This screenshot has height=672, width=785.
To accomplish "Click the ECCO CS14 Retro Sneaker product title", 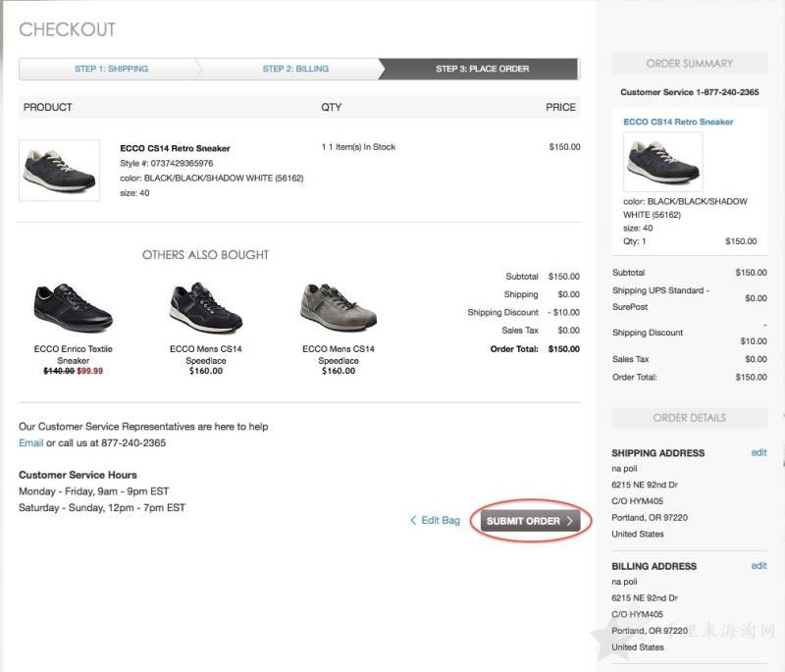I will click(x=175, y=148).
